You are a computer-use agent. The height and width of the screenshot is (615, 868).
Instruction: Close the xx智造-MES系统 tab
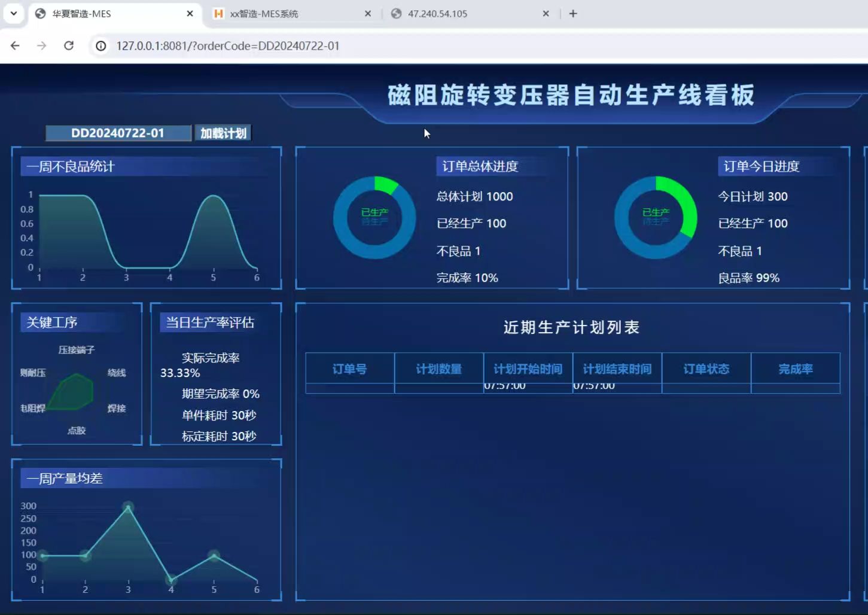coord(368,14)
